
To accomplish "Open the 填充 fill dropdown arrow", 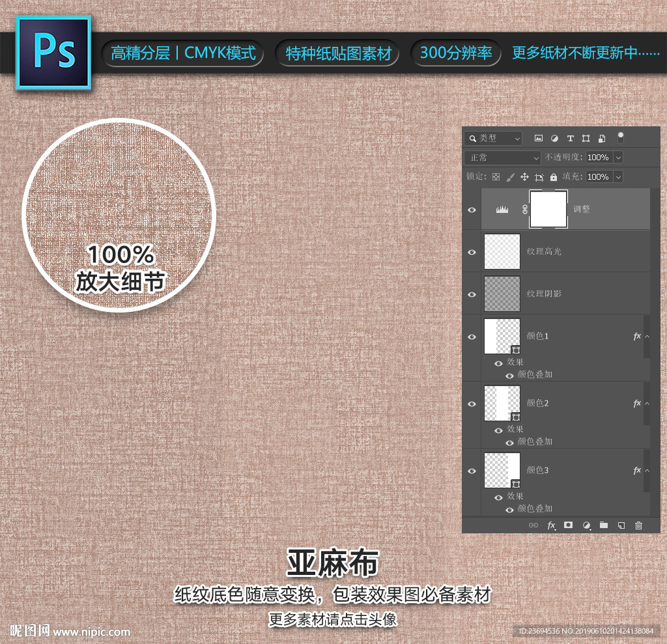I will click(x=619, y=176).
